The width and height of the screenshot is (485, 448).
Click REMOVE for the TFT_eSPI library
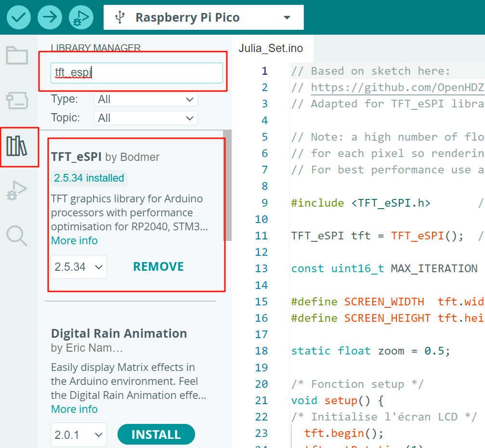click(158, 267)
